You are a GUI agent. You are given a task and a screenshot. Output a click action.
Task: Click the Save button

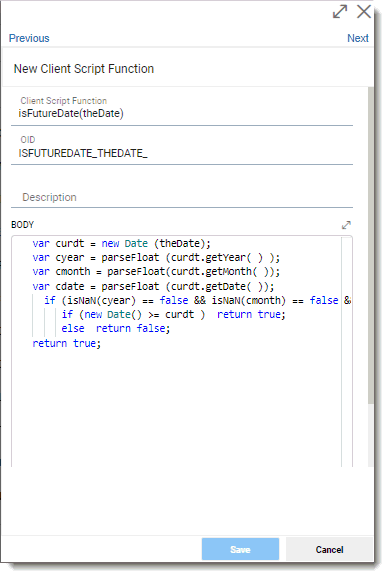240,549
